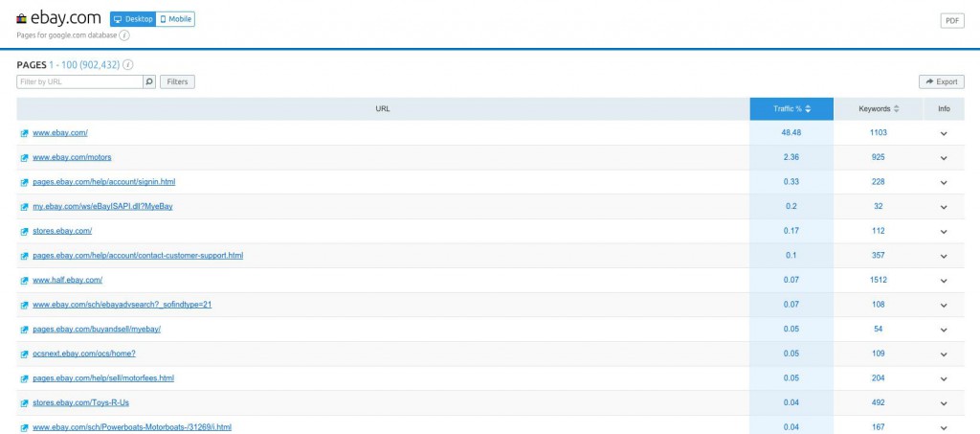Click the URL column header
Screen dimensions: 980x434
point(383,109)
